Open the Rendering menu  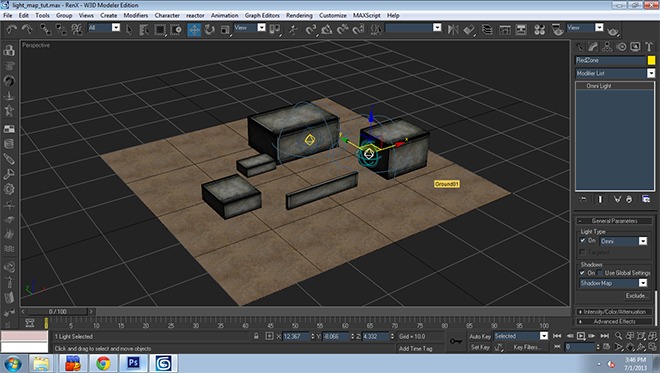pos(299,15)
